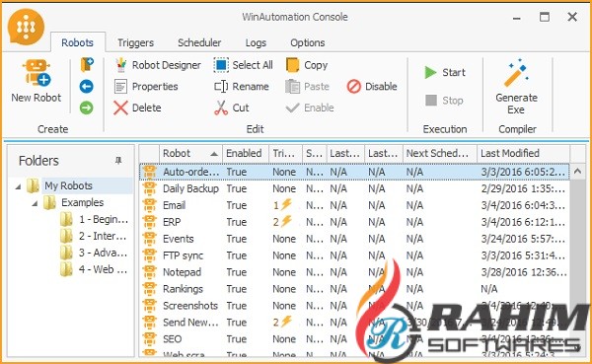592x364 pixels.
Task: Click the 2/29/2016 1:35:... modified date
Action: point(523,188)
